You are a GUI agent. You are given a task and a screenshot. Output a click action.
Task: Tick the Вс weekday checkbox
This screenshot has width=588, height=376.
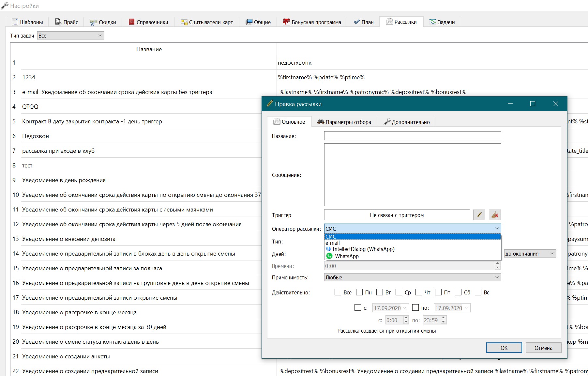coord(478,292)
